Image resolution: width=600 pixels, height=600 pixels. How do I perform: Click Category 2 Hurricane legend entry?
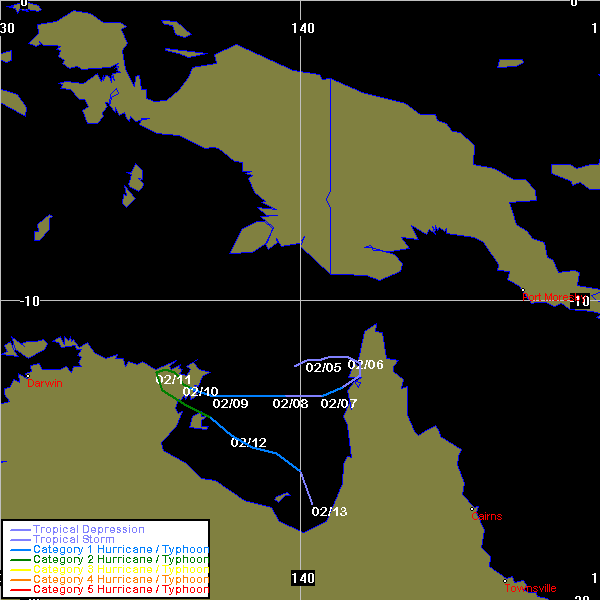(x=120, y=560)
